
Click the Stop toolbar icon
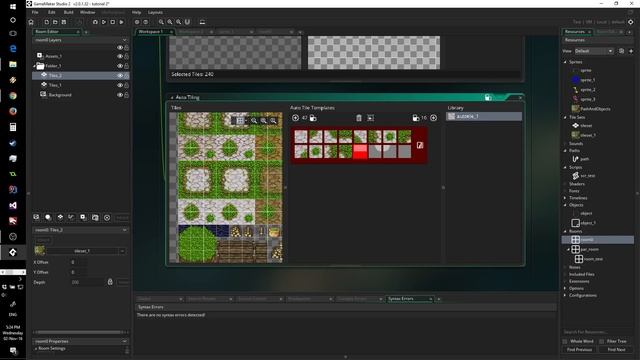(x=113, y=22)
